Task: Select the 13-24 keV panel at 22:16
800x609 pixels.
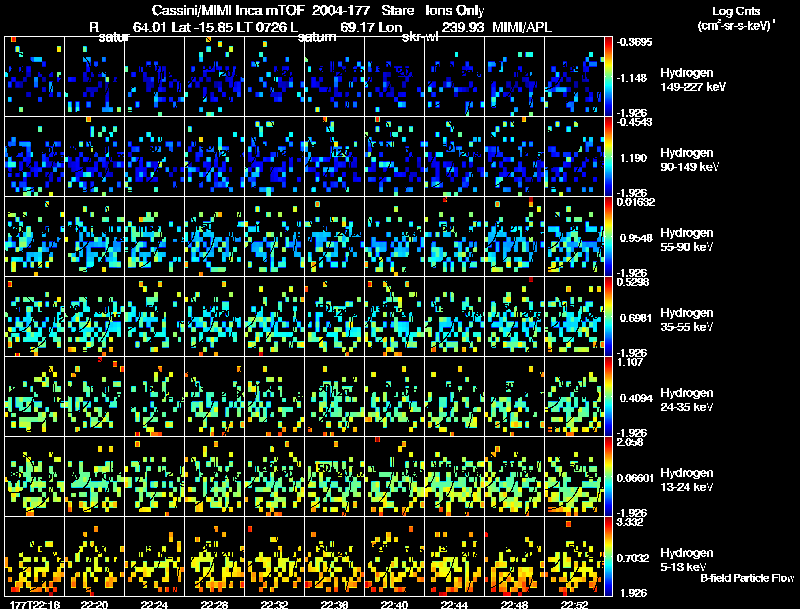Action: [35, 476]
